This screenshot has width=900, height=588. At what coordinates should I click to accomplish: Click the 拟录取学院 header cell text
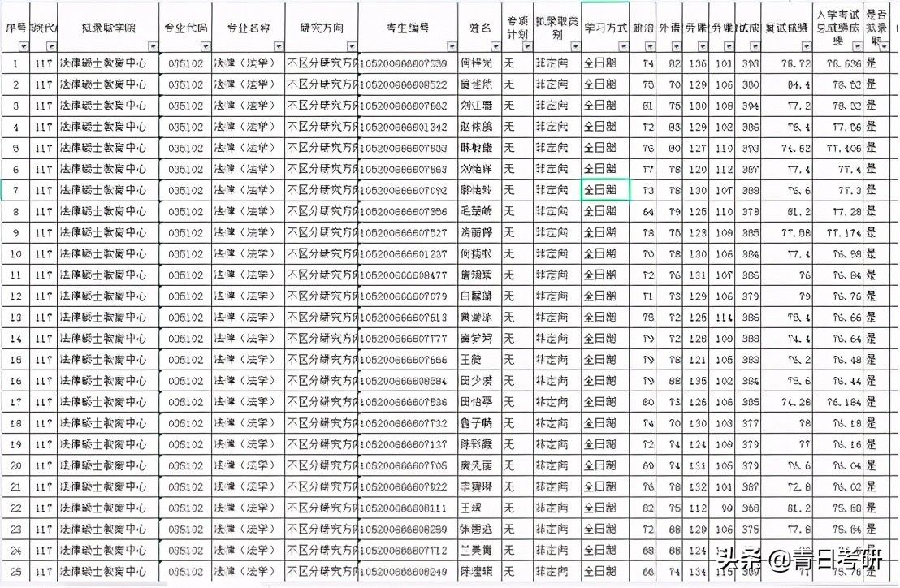(108, 28)
